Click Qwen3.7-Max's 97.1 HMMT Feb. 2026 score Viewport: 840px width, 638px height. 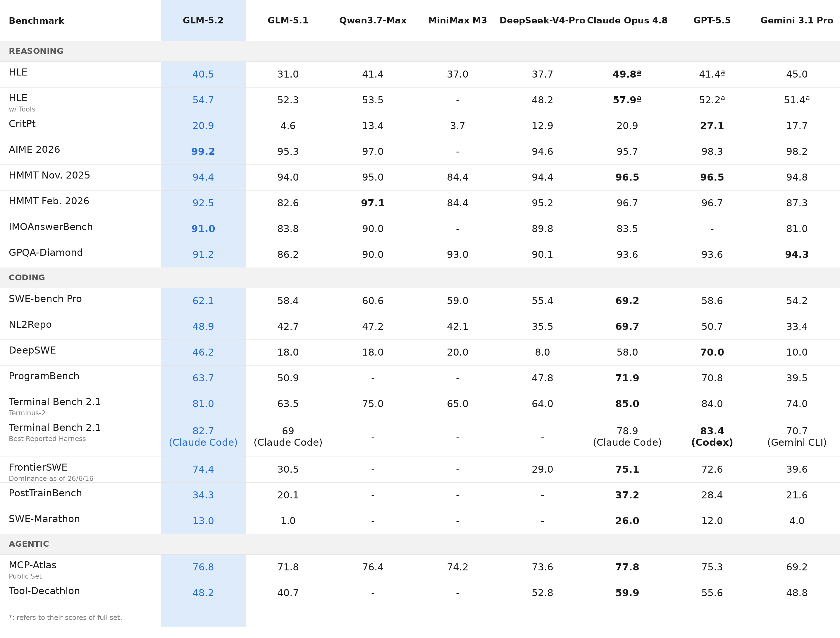pyautogui.click(x=373, y=203)
